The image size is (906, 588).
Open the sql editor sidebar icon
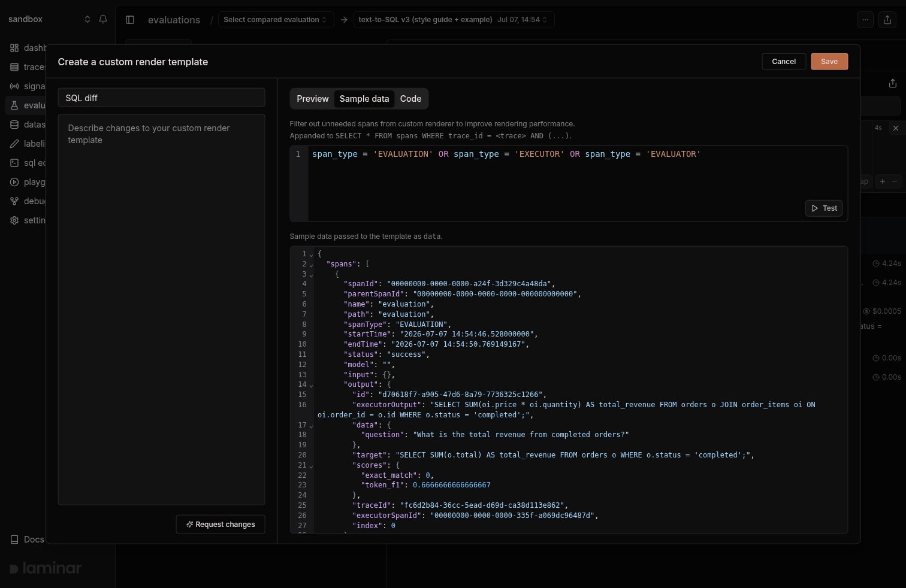(14, 163)
